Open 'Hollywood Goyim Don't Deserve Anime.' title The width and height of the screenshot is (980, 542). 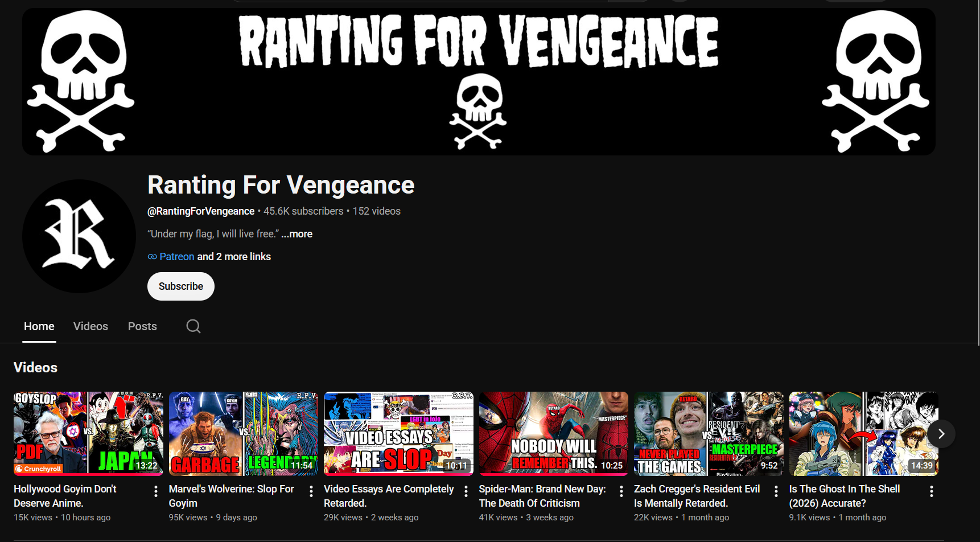(65, 496)
